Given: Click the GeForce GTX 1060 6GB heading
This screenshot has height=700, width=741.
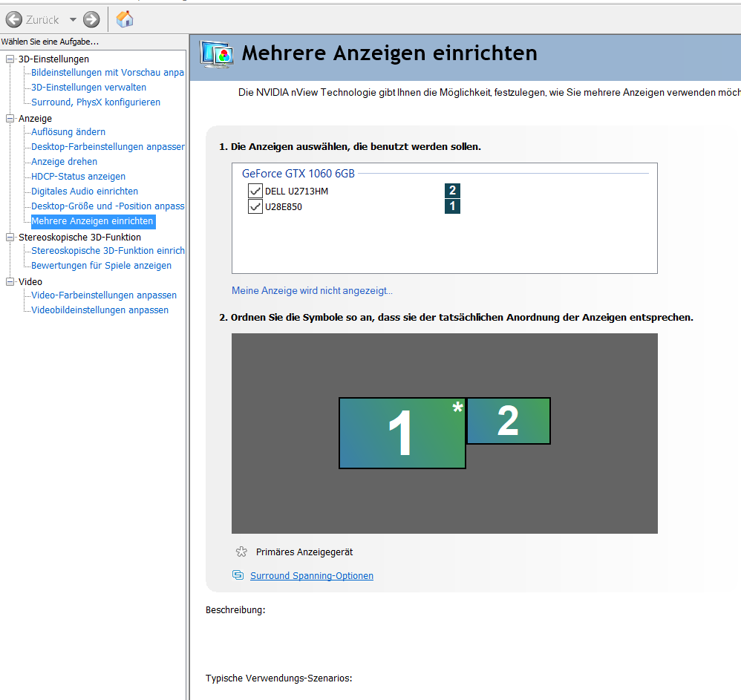Looking at the screenshot, I should 298,174.
